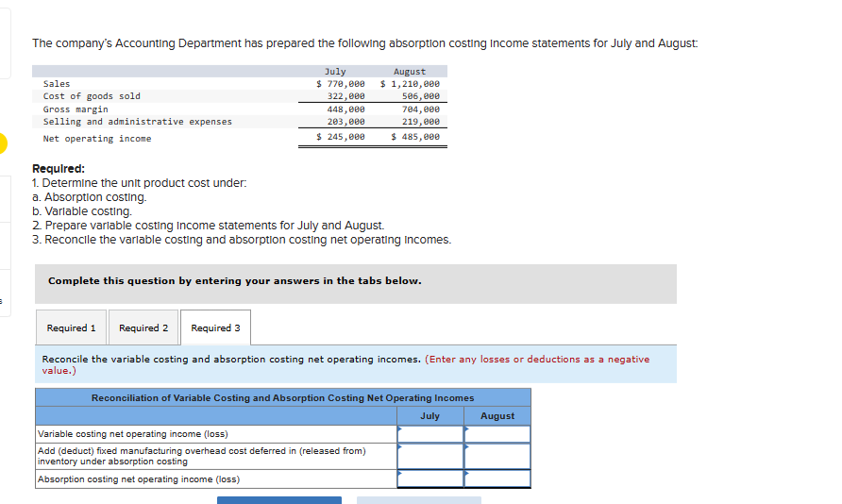
Task: Click August variable costing net operating income field
Action: pos(497,434)
